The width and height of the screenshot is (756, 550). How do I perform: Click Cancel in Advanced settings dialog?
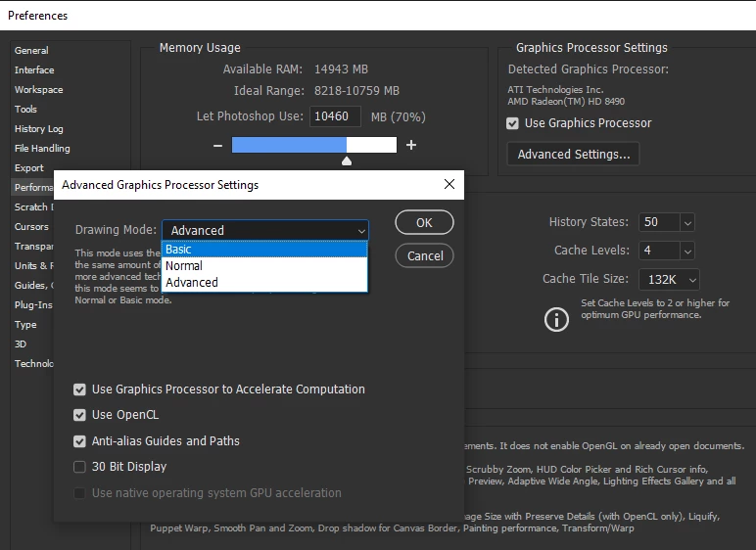pyautogui.click(x=424, y=255)
